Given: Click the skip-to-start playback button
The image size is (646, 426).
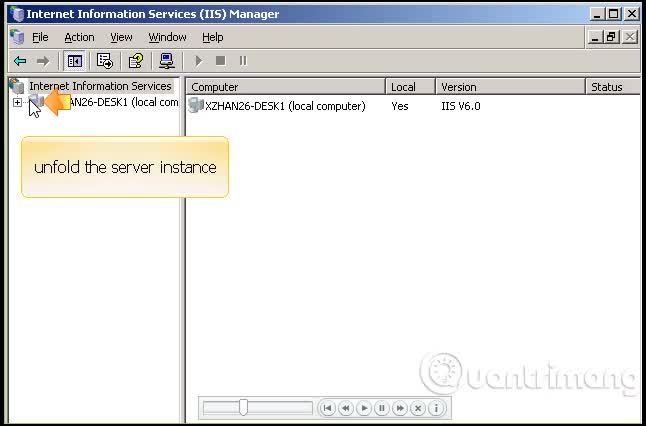Looking at the screenshot, I should click(x=328, y=408).
